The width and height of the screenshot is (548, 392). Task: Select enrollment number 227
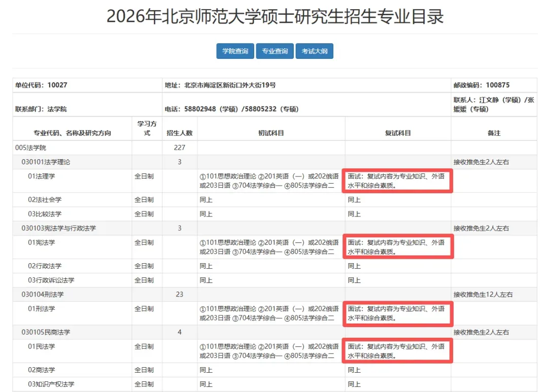pos(180,148)
